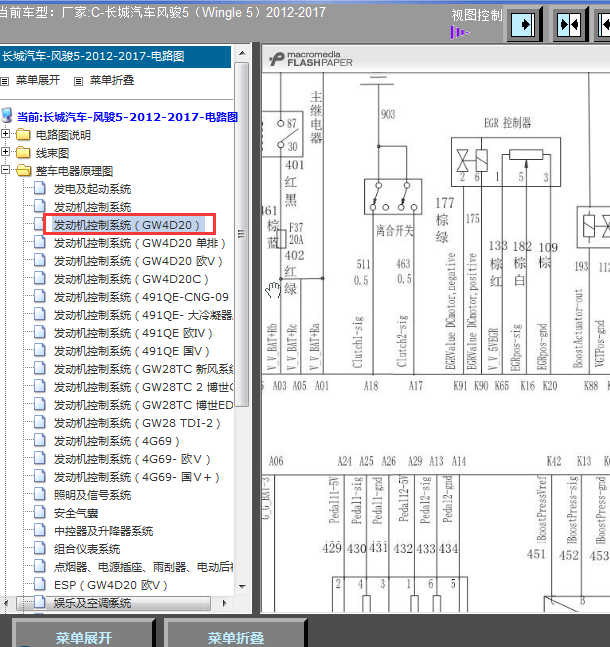Open 发动机控制系统（GW4D20C）
Image resolution: width=610 pixels, height=647 pixels.
131,279
